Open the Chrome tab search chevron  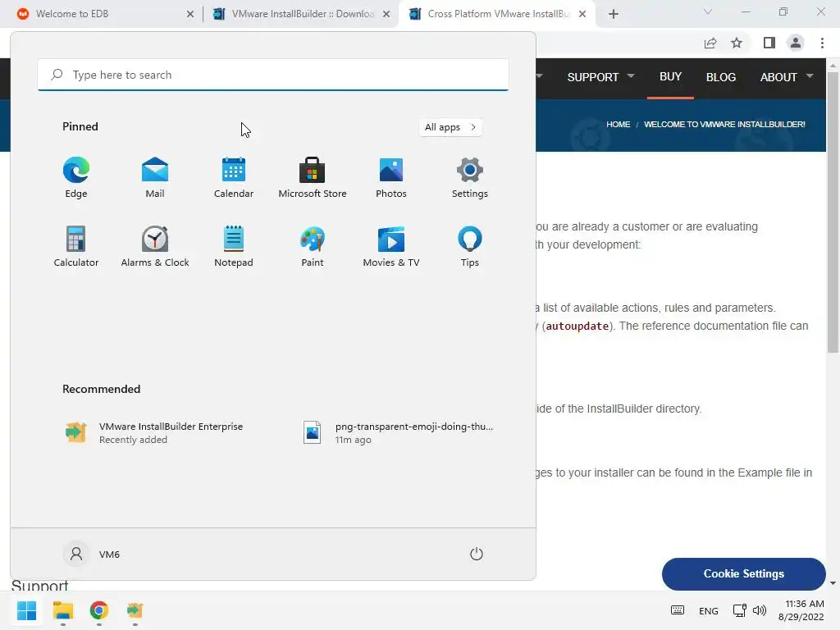(x=708, y=11)
